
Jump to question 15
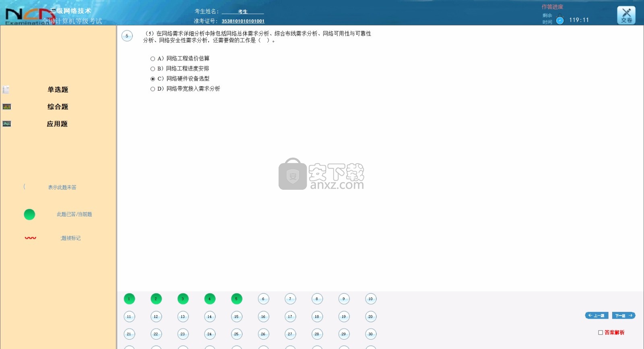pyautogui.click(x=237, y=316)
